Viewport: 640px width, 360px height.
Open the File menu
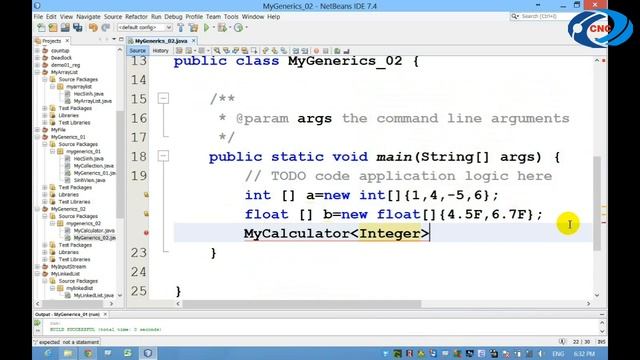point(38,17)
